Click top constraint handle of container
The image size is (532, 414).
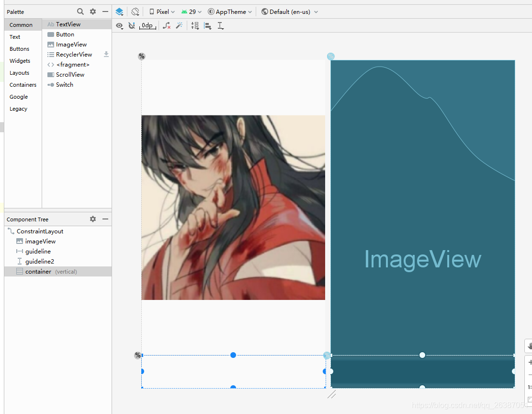click(x=233, y=355)
